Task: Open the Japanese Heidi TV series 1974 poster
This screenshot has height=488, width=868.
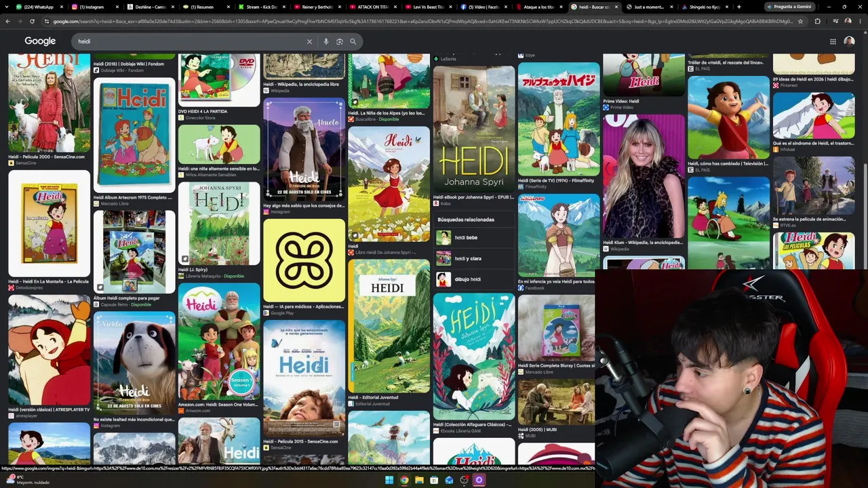Action: (559, 119)
